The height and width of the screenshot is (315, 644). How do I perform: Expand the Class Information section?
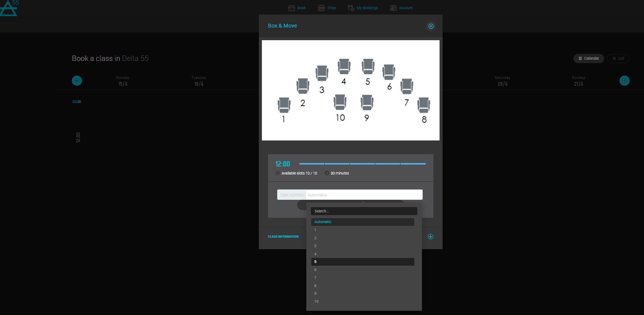(430, 237)
